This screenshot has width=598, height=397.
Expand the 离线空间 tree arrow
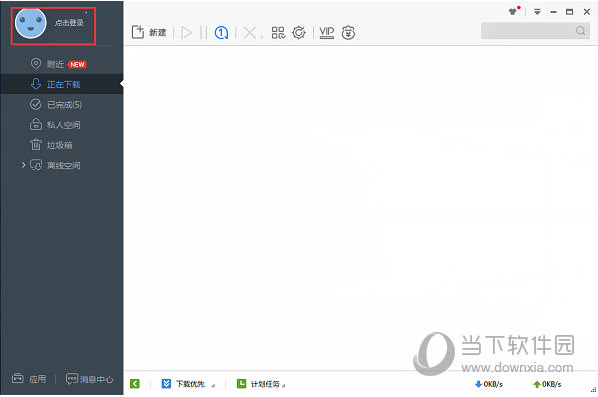click(23, 165)
